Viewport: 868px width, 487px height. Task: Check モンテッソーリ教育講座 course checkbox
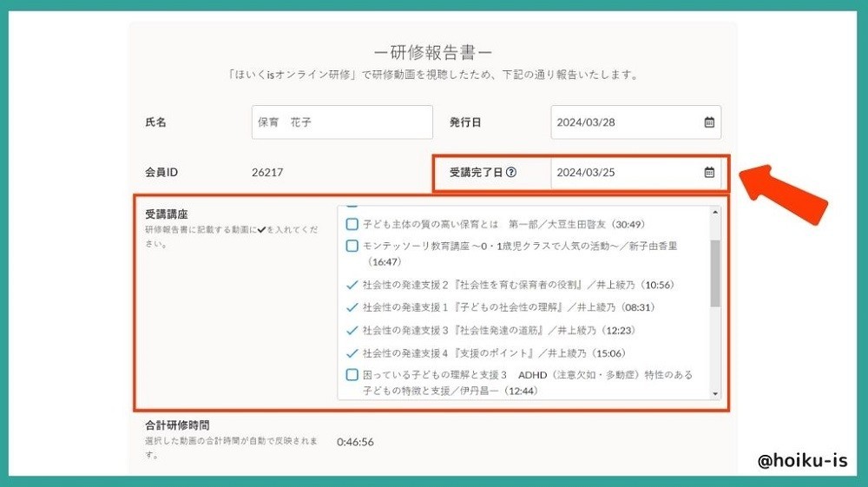pos(352,246)
